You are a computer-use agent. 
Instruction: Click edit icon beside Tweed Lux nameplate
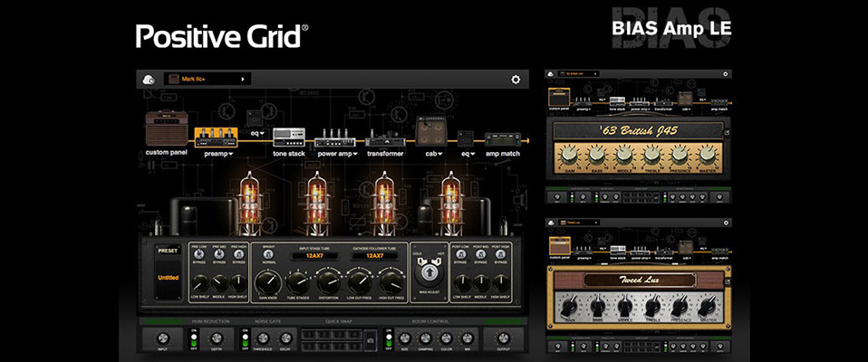coord(727,281)
